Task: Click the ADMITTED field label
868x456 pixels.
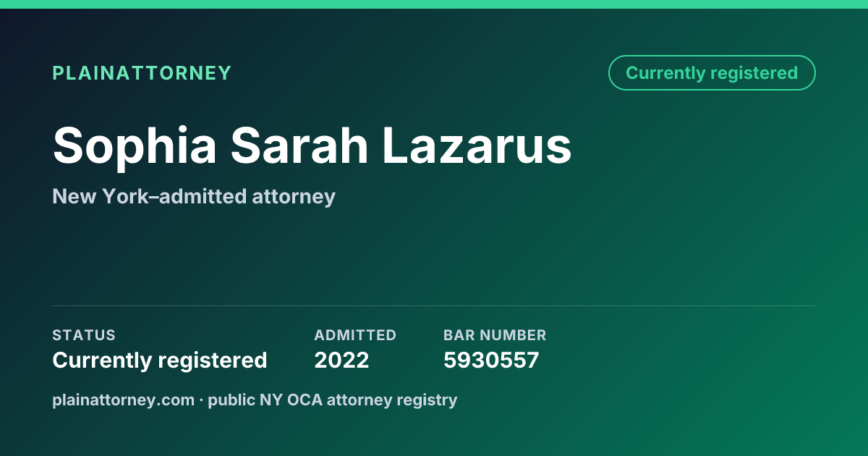Action: click(355, 335)
